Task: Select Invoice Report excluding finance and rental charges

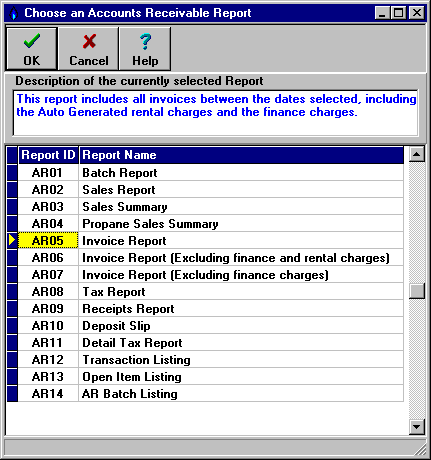Action: pos(211,258)
